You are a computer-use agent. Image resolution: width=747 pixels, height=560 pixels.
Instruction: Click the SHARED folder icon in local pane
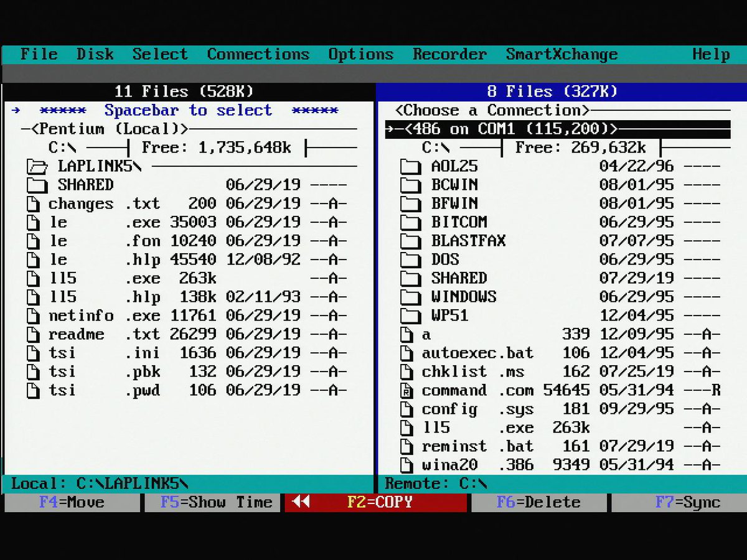click(38, 185)
